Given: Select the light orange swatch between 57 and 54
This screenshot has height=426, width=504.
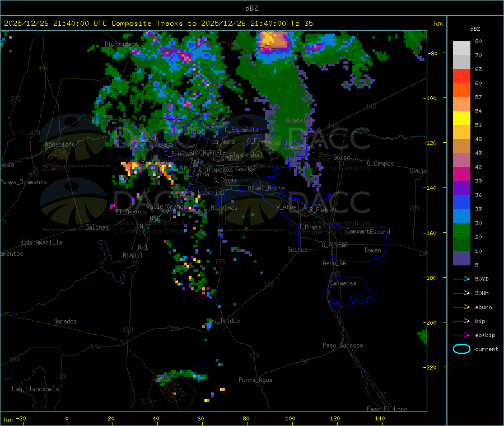Looking at the screenshot, I should coord(461,104).
